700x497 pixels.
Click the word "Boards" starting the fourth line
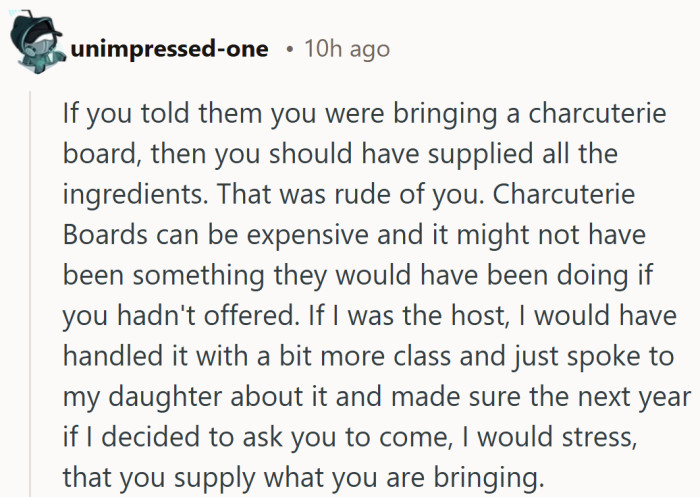(103, 234)
